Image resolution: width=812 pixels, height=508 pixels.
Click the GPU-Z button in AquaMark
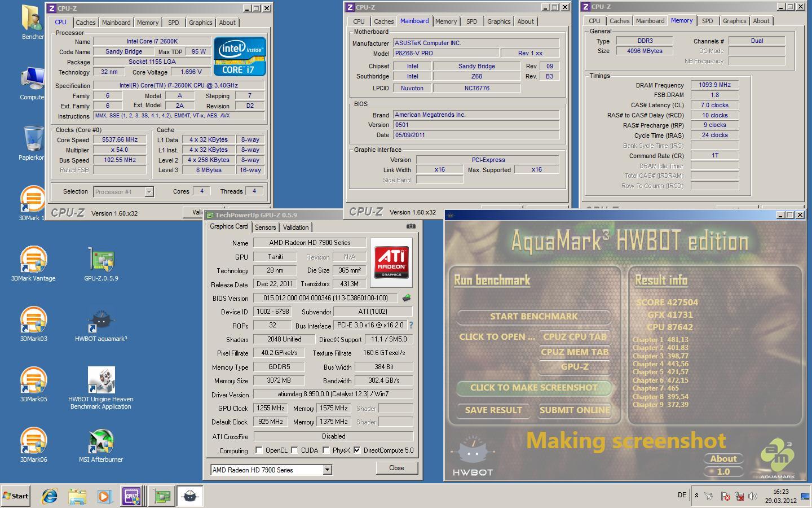(x=575, y=367)
